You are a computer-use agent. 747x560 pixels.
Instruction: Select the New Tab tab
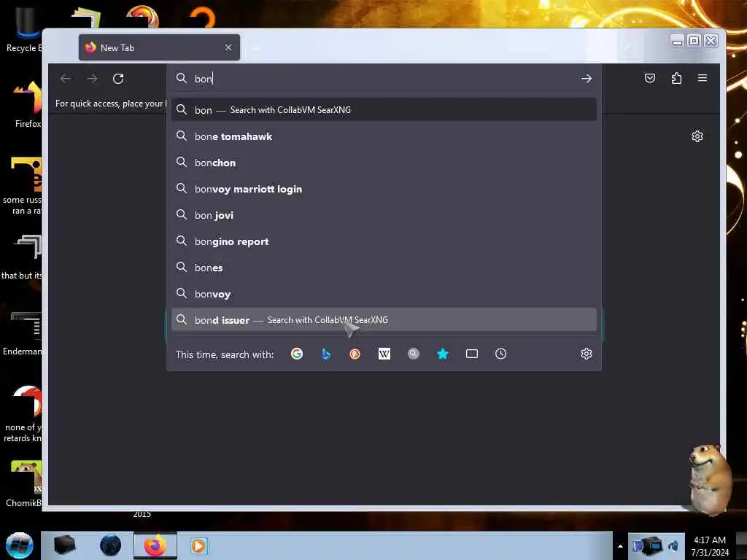[x=159, y=47]
